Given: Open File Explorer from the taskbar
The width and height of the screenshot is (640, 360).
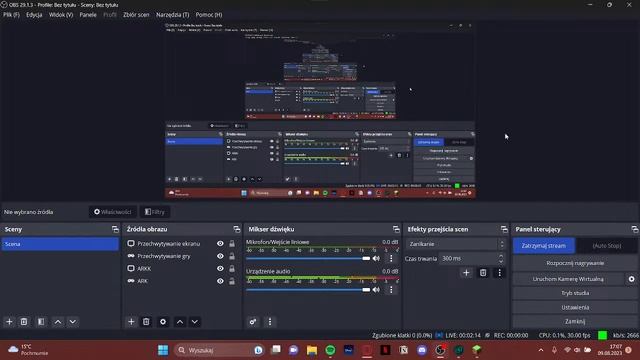Looking at the screenshot, I should [312, 350].
